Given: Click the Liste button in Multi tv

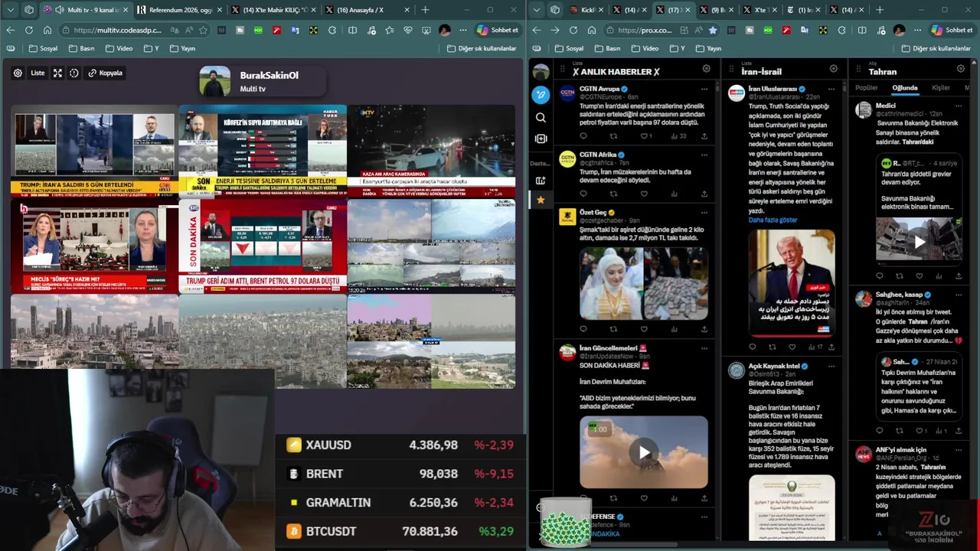Looking at the screenshot, I should [38, 73].
